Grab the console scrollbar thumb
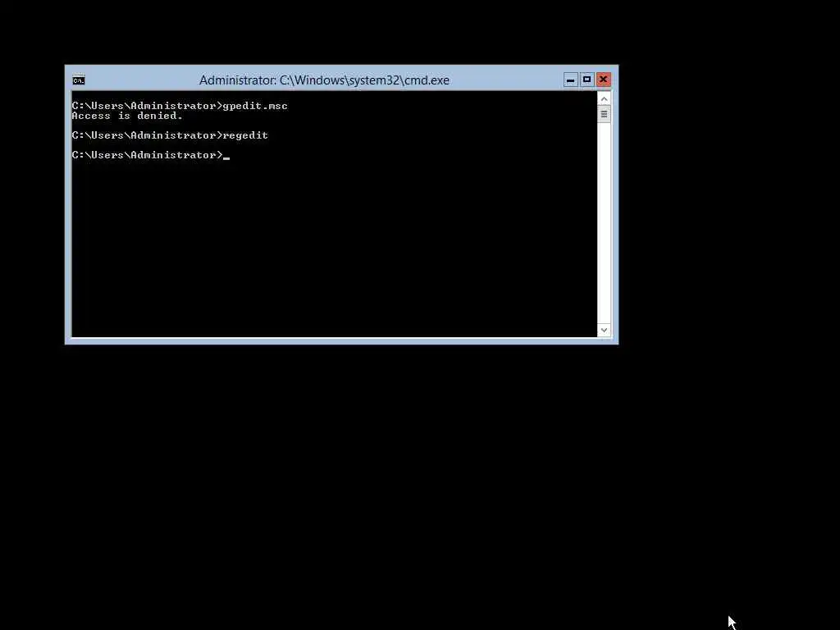Image resolution: width=840 pixels, height=630 pixels. 604,114
